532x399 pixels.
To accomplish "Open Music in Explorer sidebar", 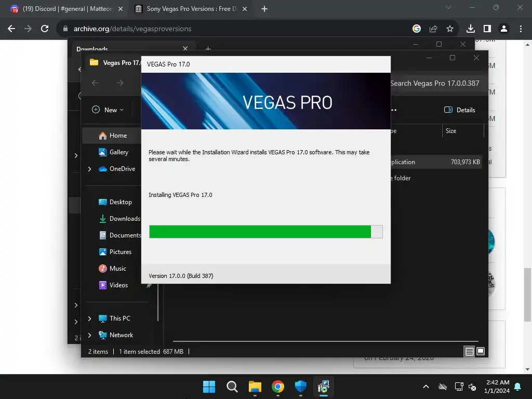I will click(x=112, y=269).
